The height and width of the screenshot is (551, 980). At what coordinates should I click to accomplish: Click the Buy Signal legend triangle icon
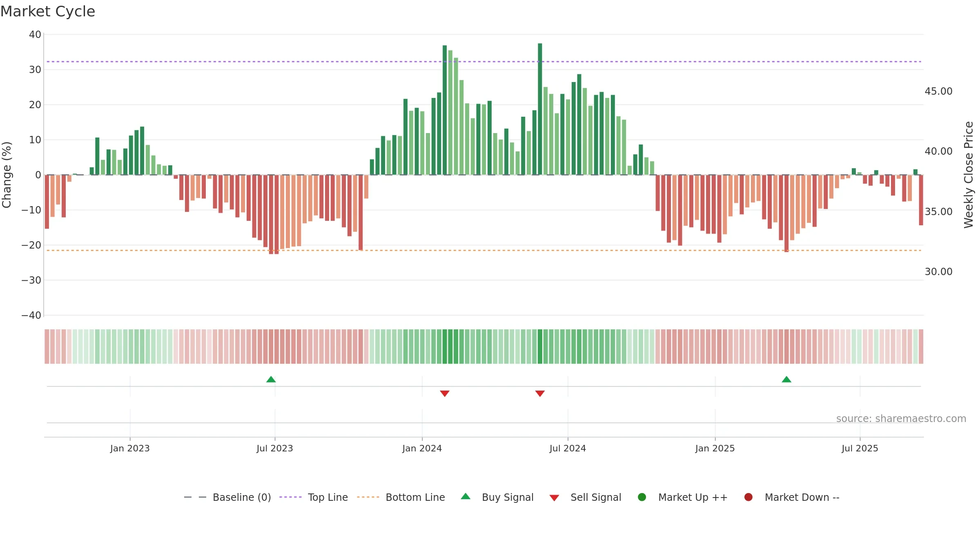[465, 496]
